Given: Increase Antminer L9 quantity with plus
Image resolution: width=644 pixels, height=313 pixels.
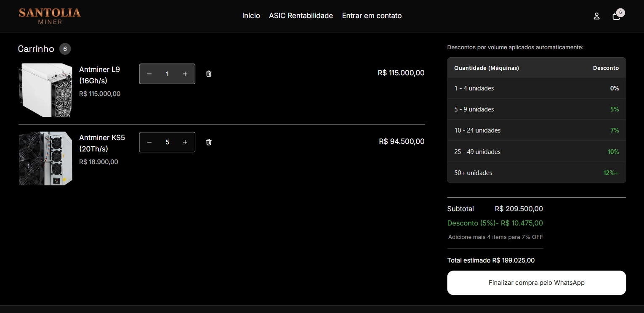Looking at the screenshot, I should click(x=185, y=74).
